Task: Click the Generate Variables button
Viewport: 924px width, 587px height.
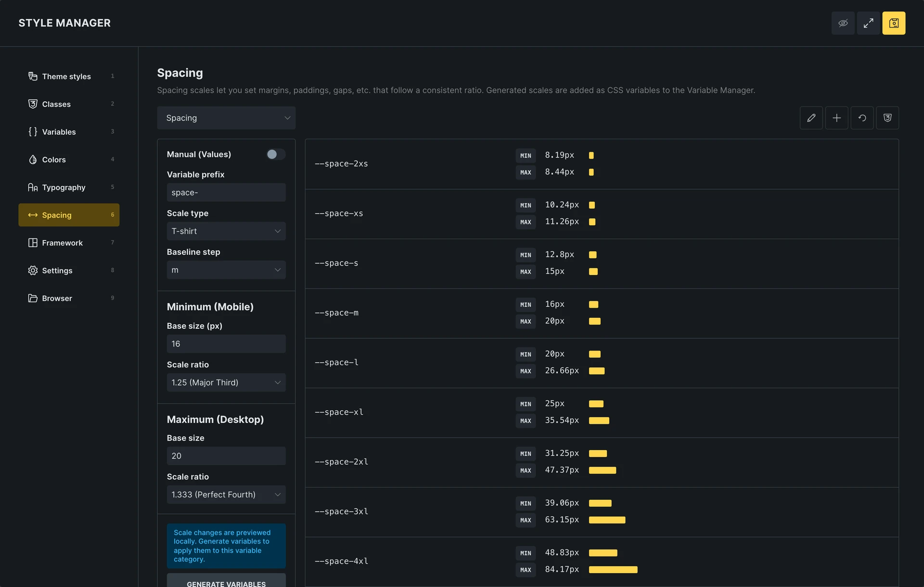Action: pyautogui.click(x=226, y=581)
